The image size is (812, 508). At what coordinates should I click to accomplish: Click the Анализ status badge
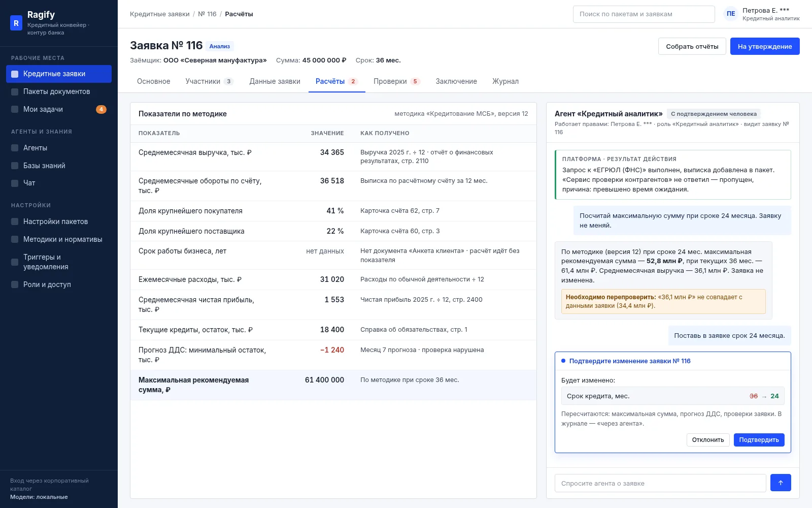220,46
